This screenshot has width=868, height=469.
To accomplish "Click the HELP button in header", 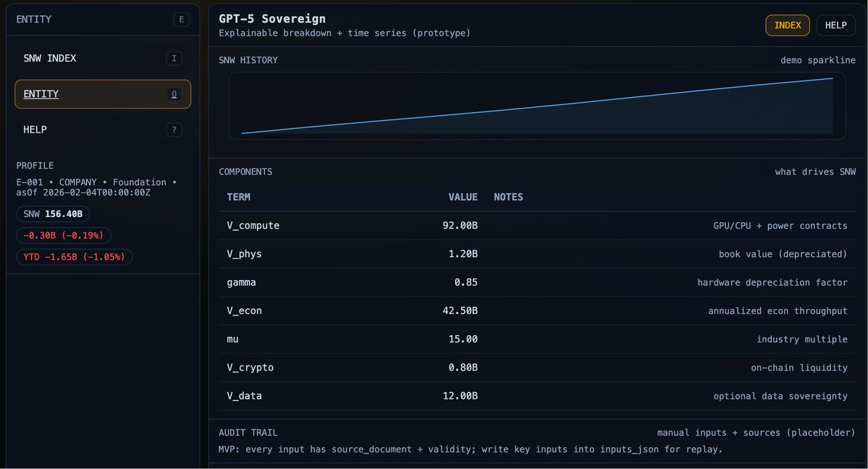I will tap(835, 25).
